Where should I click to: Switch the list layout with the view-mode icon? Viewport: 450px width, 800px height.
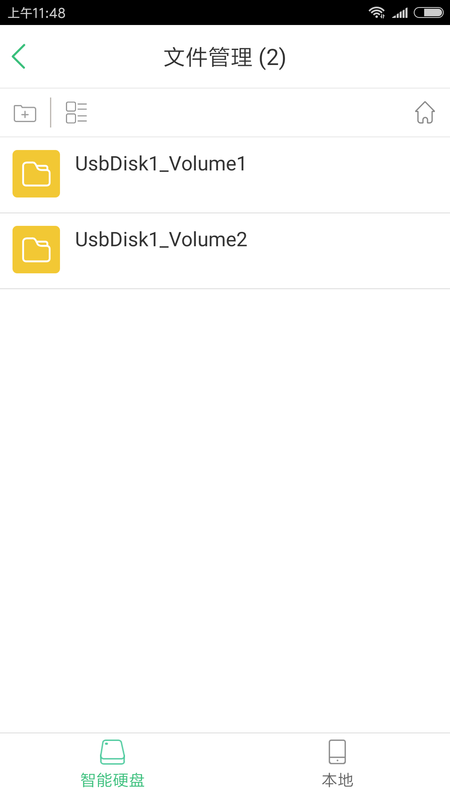(x=77, y=113)
